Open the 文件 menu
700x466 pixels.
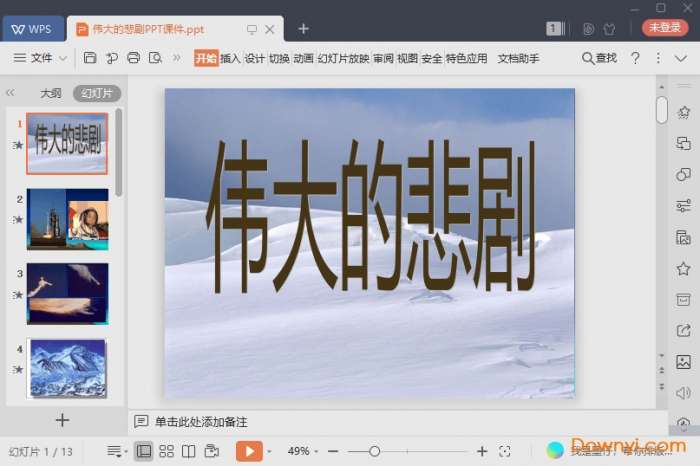click(x=41, y=58)
